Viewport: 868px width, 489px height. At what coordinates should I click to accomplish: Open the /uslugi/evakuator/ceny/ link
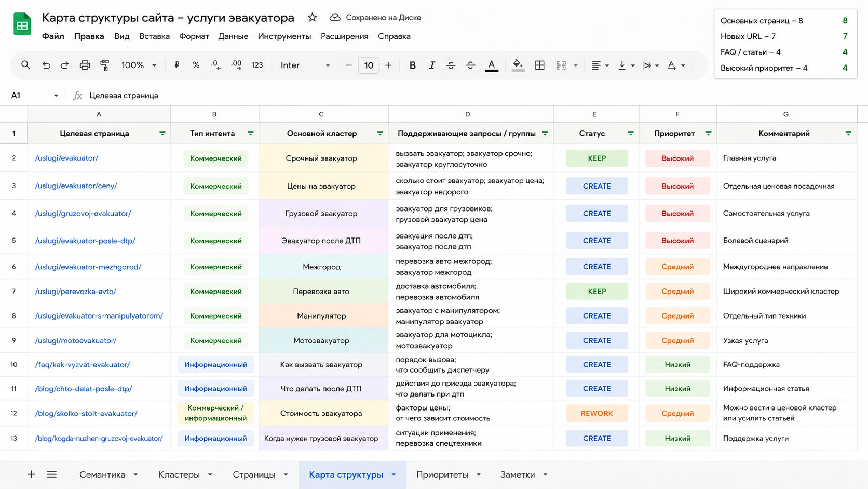(x=76, y=186)
